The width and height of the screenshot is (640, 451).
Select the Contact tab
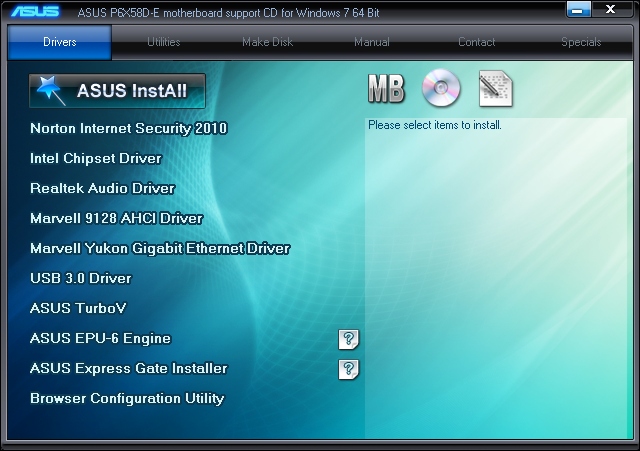pyautogui.click(x=476, y=42)
